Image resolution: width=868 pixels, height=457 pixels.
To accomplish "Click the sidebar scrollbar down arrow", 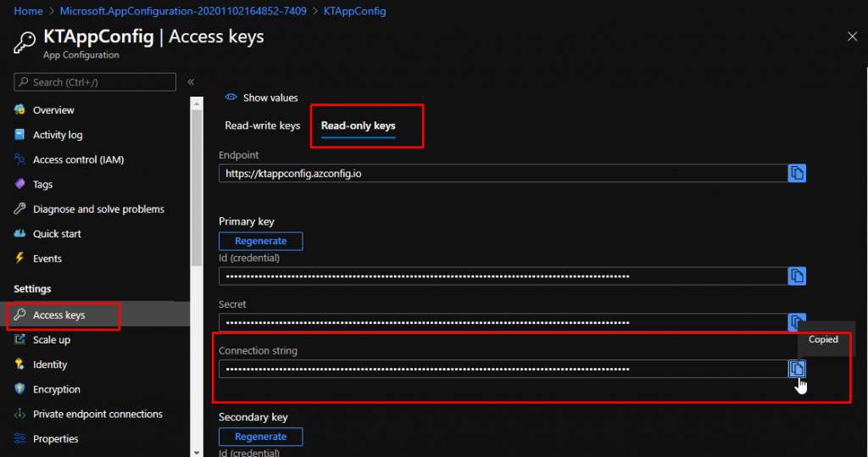I will tap(197, 452).
